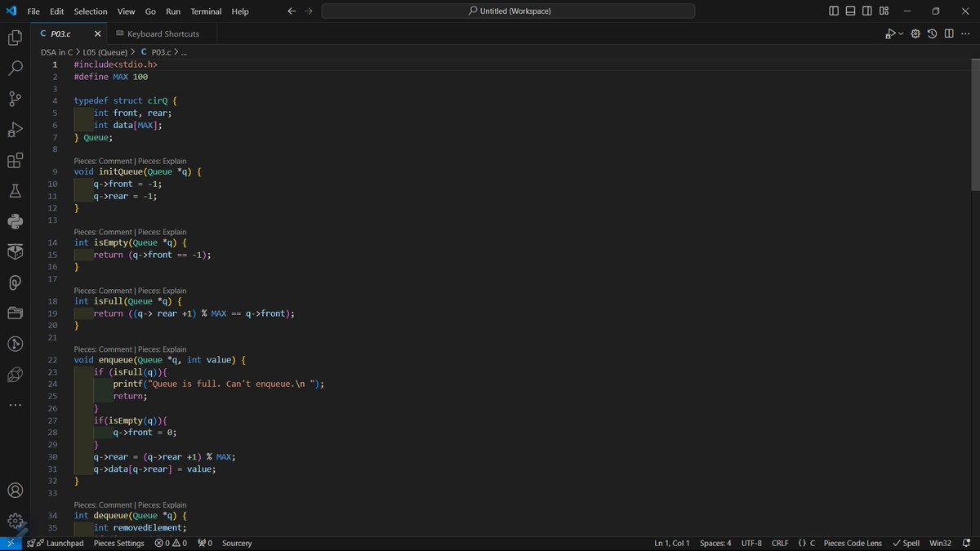The width and height of the screenshot is (980, 551).
Task: Open the Run and Debug view
Action: (15, 130)
